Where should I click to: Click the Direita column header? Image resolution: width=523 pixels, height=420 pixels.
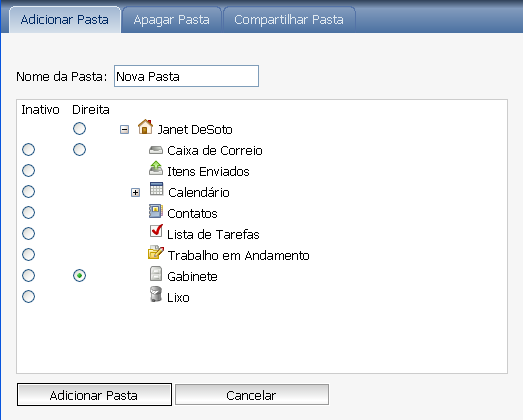point(91,110)
